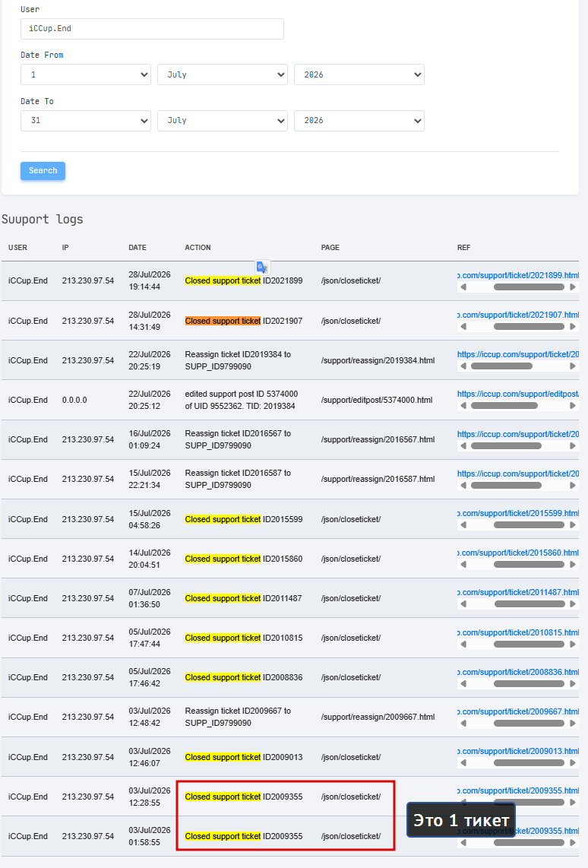Select '/support/reassign/2016567.html' page cell
The image size is (588, 868).
[x=378, y=439]
